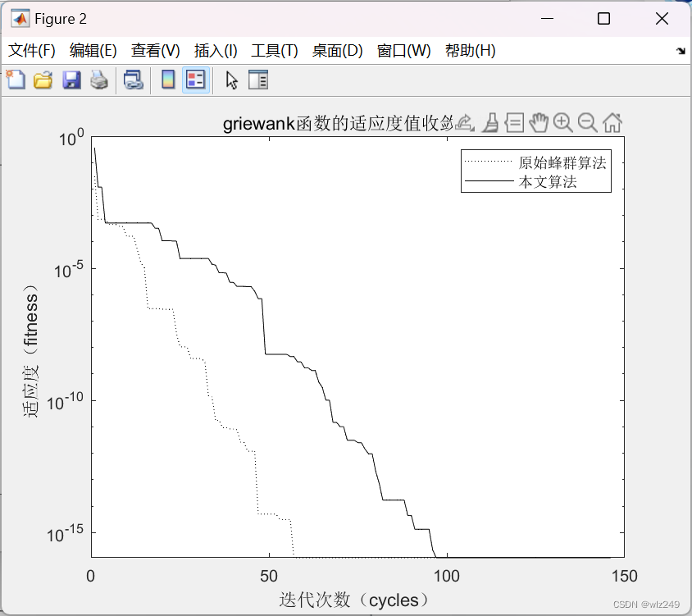Create a new figure using the toolbar icon
The height and width of the screenshot is (616, 692).
click(x=16, y=80)
